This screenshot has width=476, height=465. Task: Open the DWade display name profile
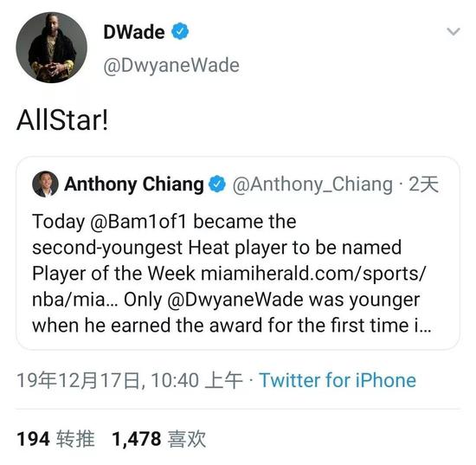click(134, 31)
